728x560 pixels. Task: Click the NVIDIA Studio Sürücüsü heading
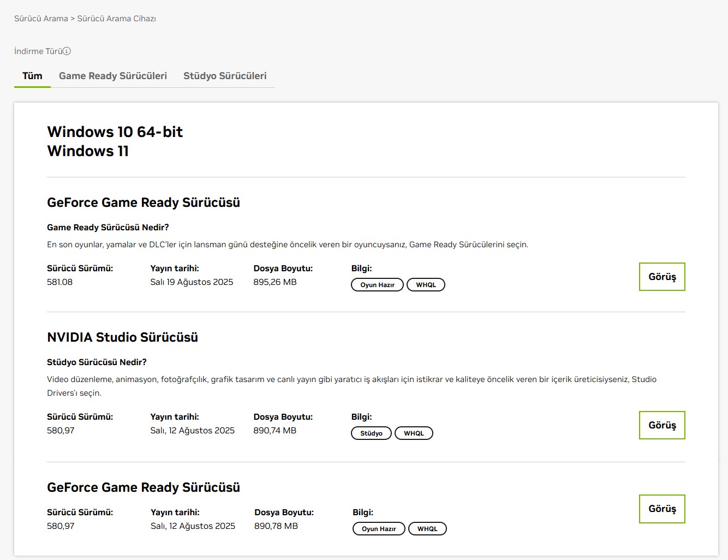[x=122, y=337]
